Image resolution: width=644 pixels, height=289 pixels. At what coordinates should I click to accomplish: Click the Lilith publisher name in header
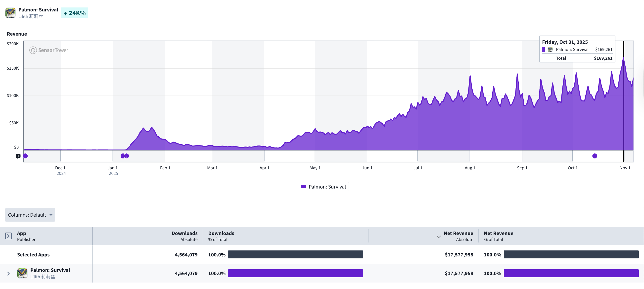31,16
